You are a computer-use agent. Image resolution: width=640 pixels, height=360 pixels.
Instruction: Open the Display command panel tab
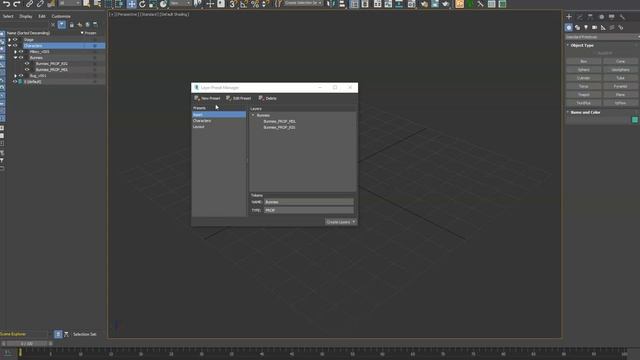click(x=611, y=17)
